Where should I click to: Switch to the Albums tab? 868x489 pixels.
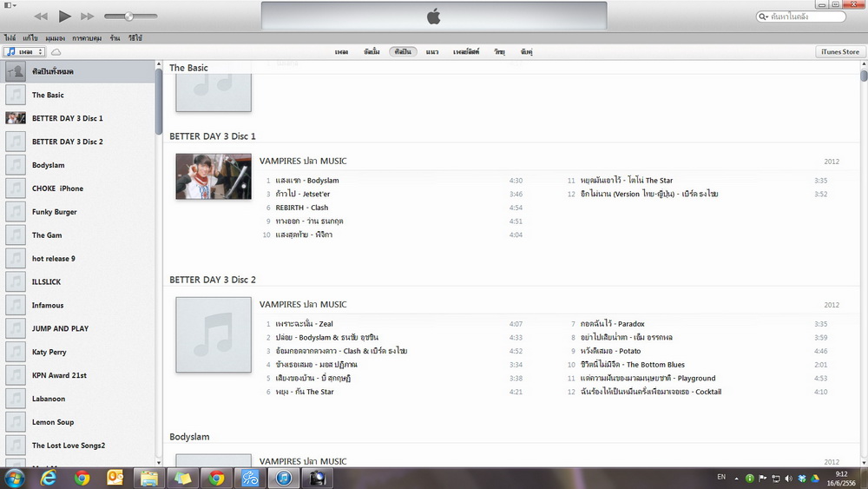point(372,51)
